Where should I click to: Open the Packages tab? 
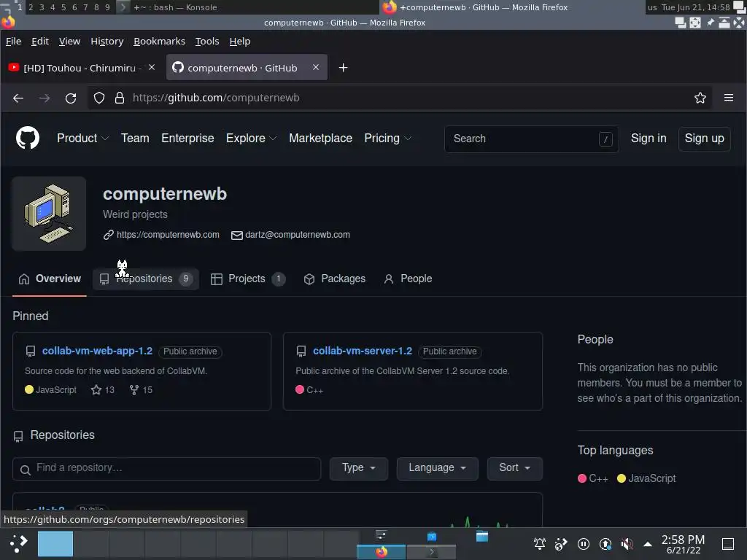pos(334,279)
